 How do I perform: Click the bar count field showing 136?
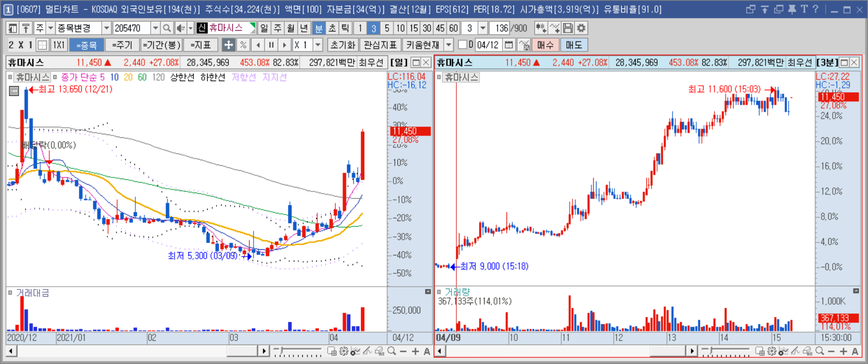(498, 28)
